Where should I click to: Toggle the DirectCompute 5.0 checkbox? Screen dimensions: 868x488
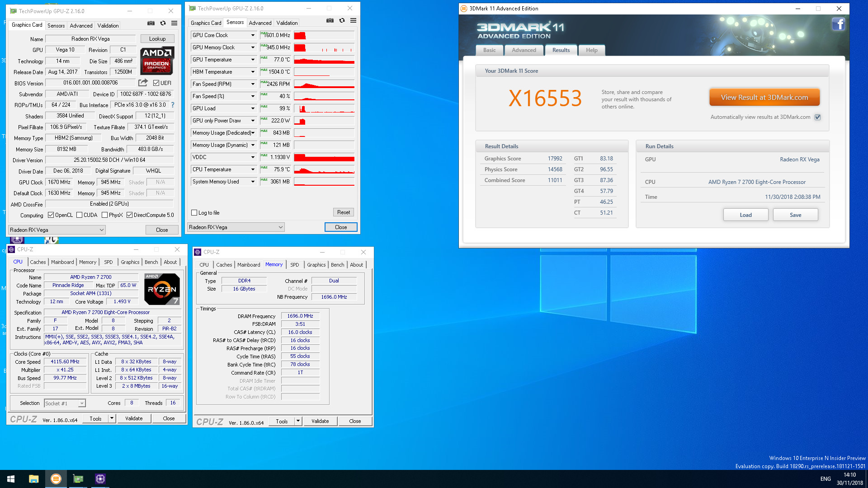point(130,215)
